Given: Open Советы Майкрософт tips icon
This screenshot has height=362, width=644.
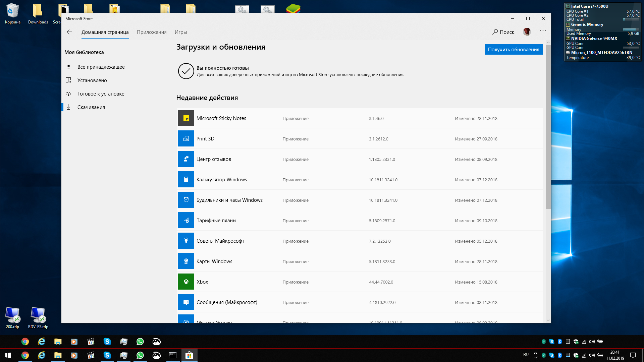Looking at the screenshot, I should (x=186, y=240).
